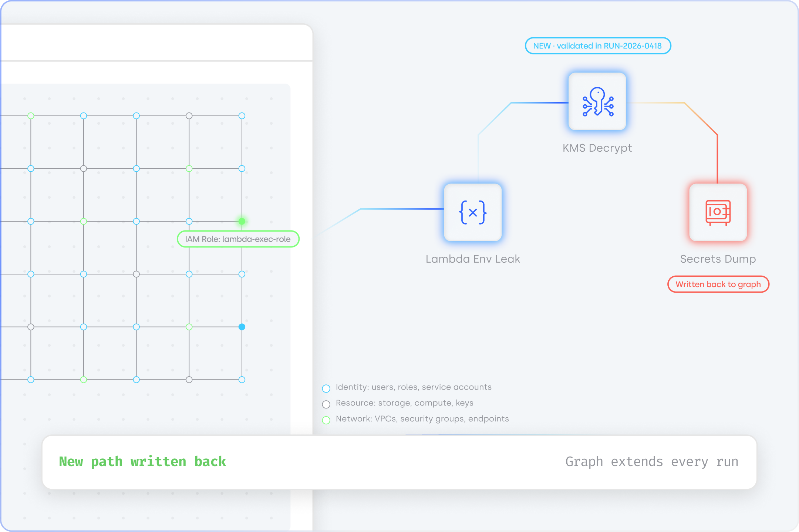Viewport: 799px width, 532px height.
Task: Select the IAM Role: lambda-exec-role label
Action: click(x=238, y=239)
